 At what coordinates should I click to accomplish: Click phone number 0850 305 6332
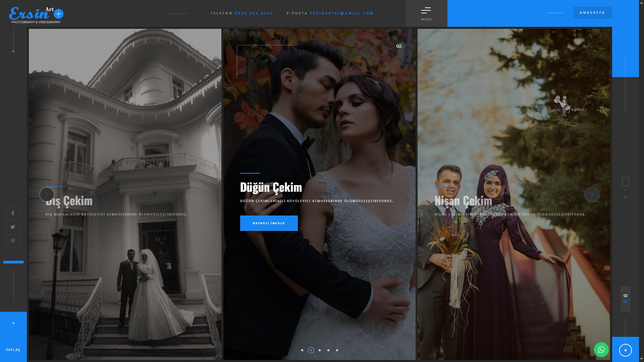point(254,13)
